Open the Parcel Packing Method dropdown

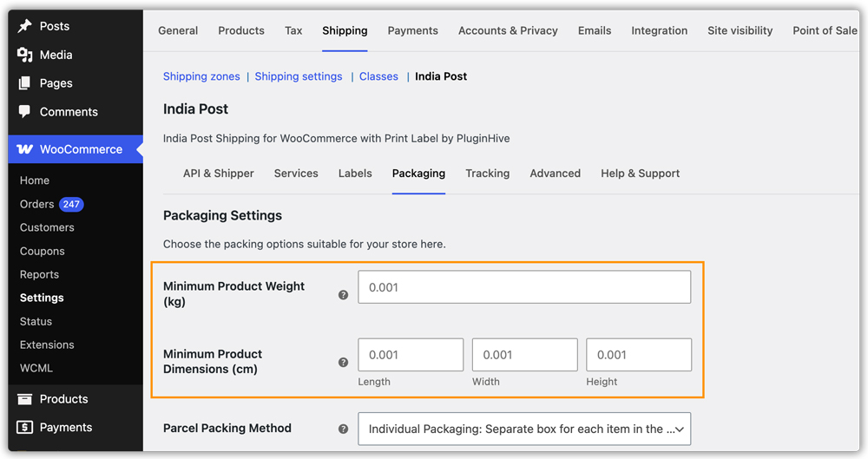[x=524, y=429]
